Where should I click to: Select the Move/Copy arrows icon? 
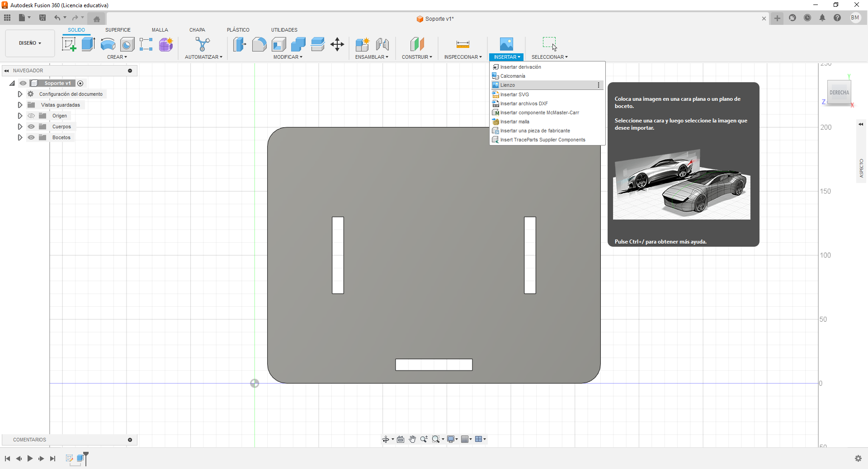click(x=337, y=44)
